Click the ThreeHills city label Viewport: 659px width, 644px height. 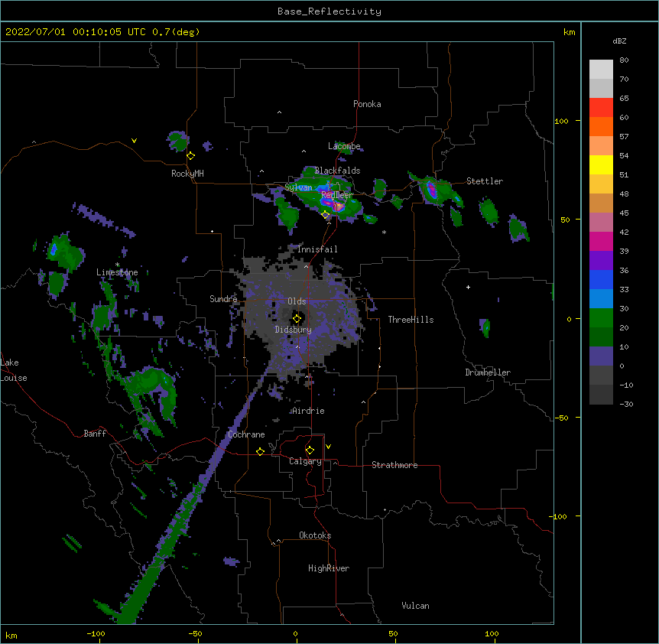pos(411,320)
